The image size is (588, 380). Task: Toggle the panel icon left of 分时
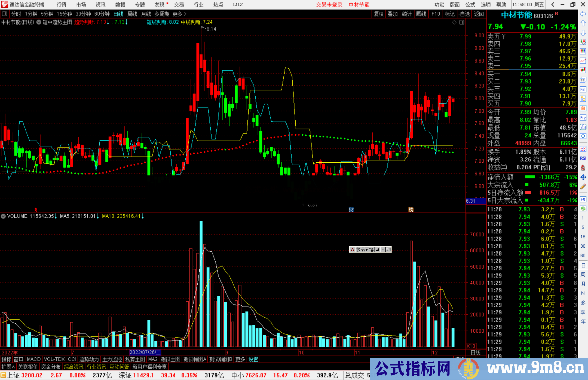[x=5, y=14]
